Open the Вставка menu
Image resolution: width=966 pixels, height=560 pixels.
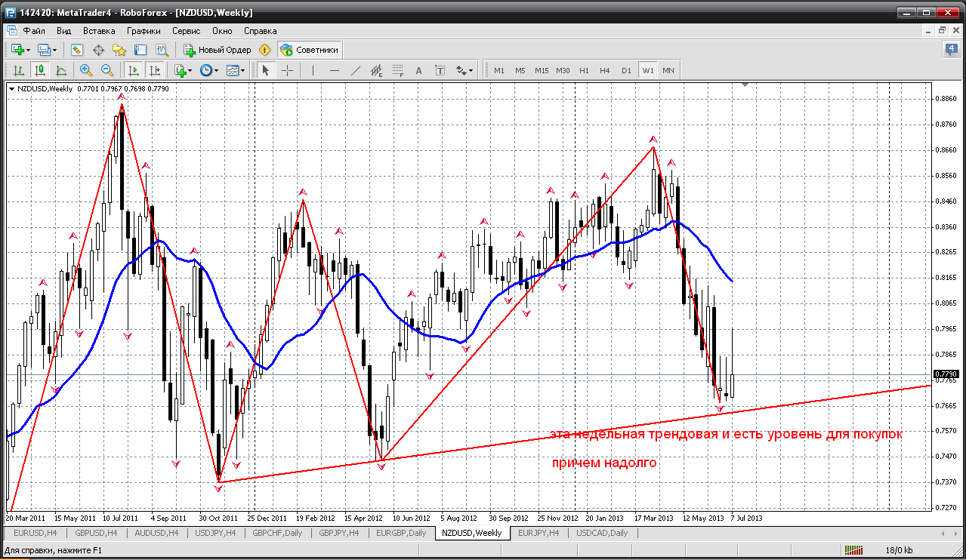[x=99, y=31]
